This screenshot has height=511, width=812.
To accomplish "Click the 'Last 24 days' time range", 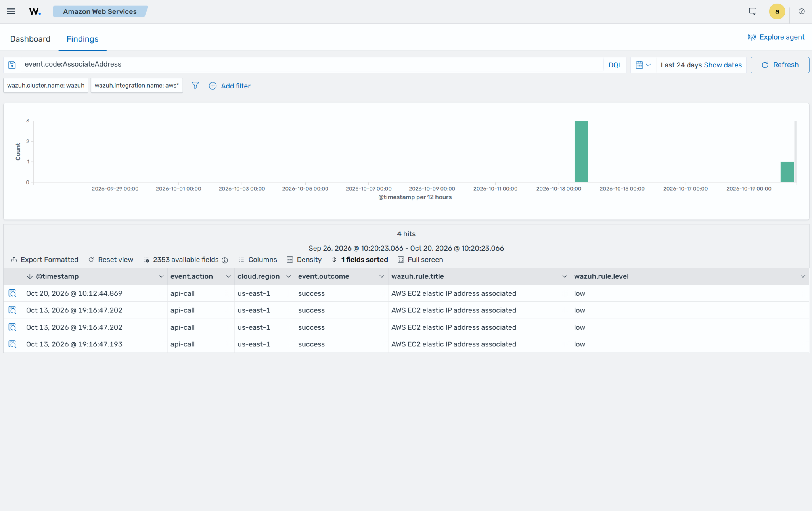I will (681, 65).
